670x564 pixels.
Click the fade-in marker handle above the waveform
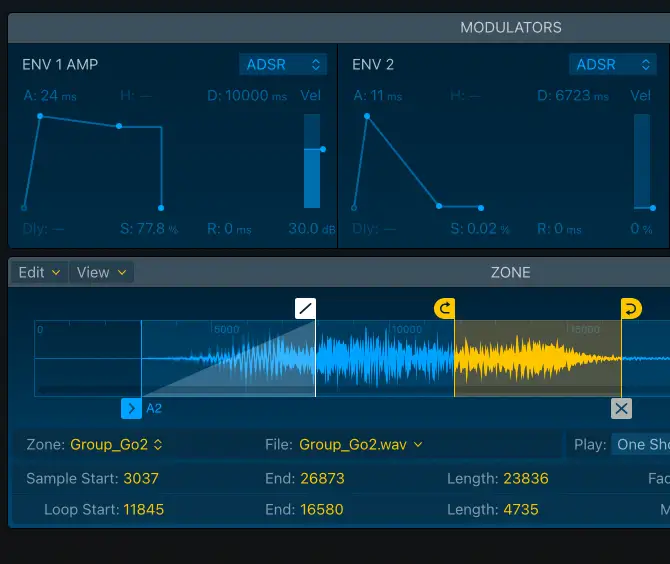click(305, 308)
